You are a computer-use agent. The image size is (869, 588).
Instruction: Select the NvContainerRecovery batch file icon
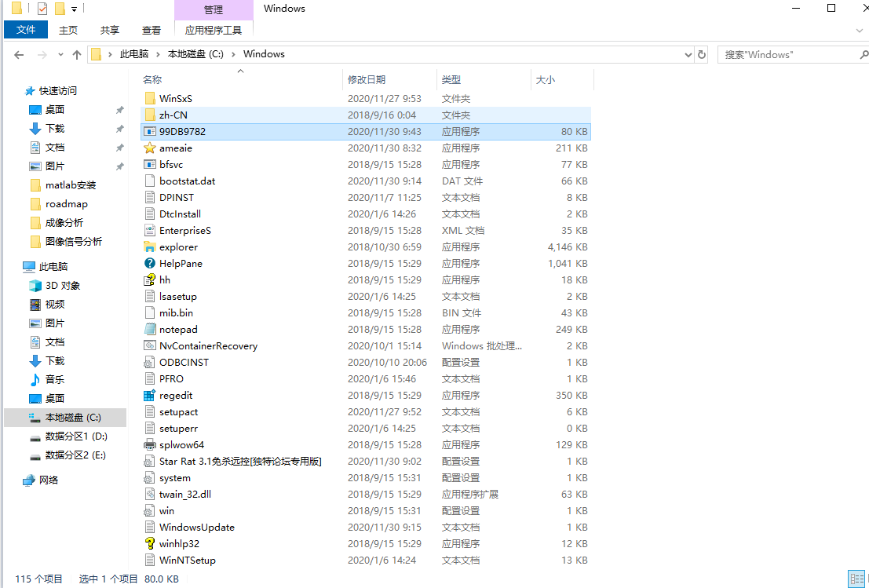(150, 346)
